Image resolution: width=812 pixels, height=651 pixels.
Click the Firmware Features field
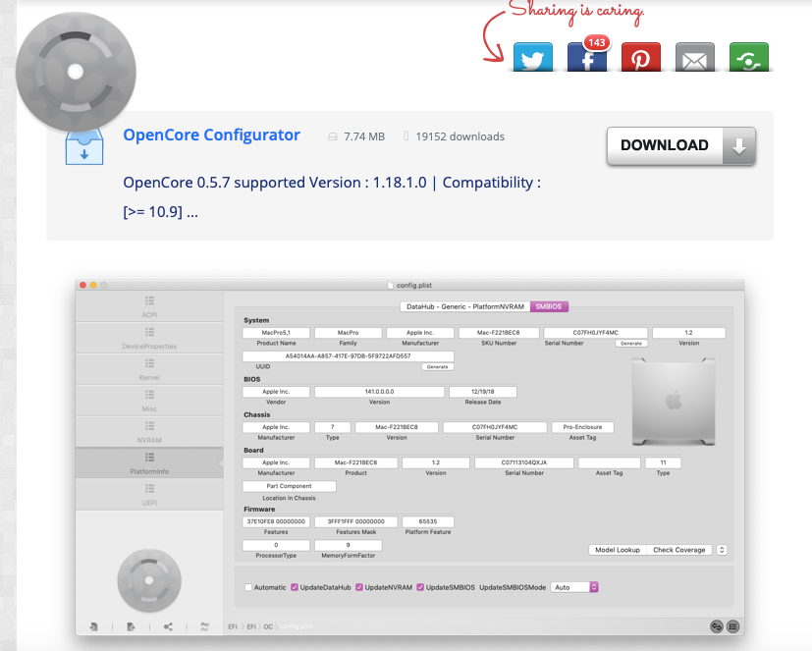tap(276, 521)
